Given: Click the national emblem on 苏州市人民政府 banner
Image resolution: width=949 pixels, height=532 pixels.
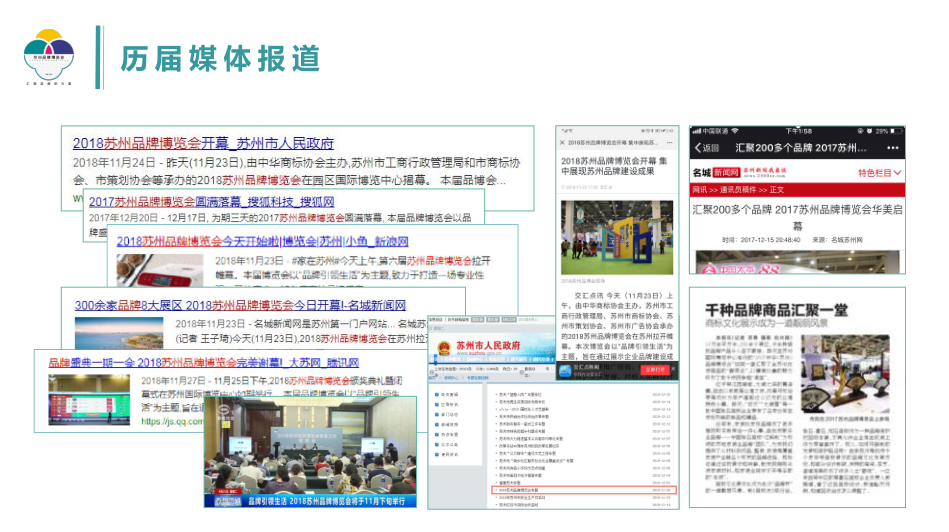Looking at the screenshot, I should pyautogui.click(x=444, y=347).
